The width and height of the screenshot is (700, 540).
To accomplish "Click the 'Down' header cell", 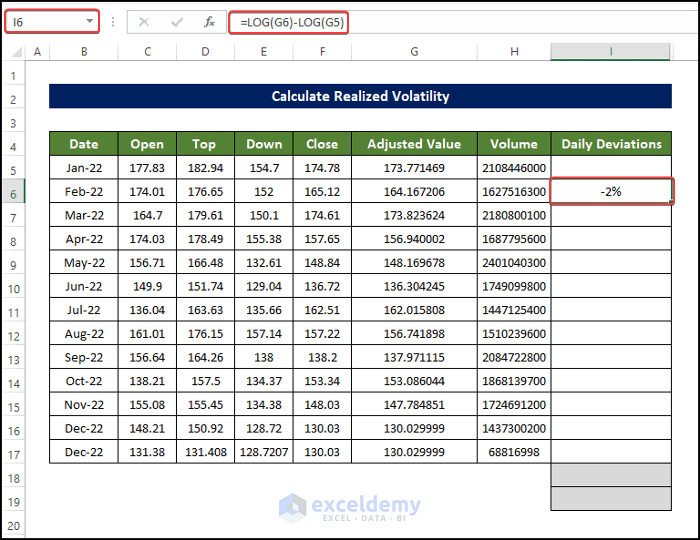I will pyautogui.click(x=264, y=144).
